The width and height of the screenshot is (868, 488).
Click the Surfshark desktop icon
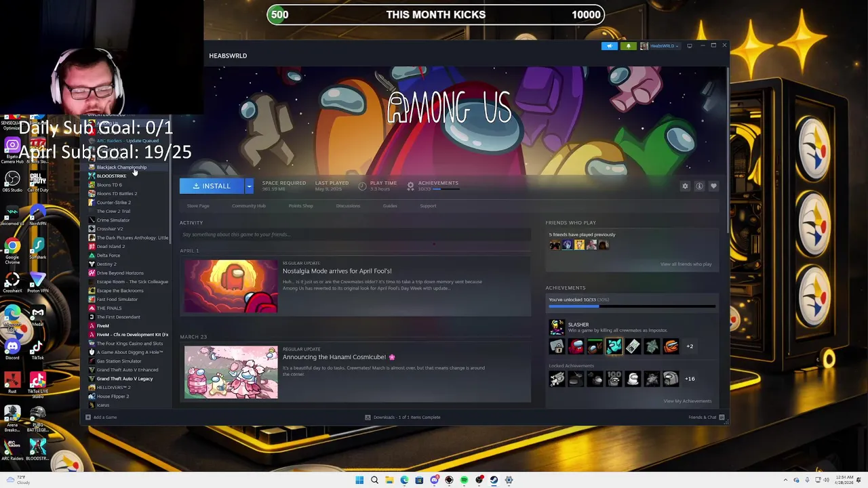pyautogui.click(x=38, y=249)
